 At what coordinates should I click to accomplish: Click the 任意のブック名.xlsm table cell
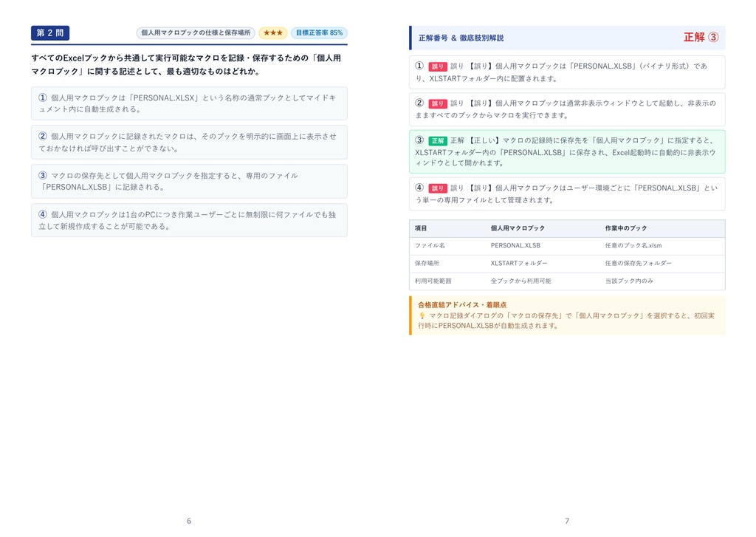[x=633, y=245]
